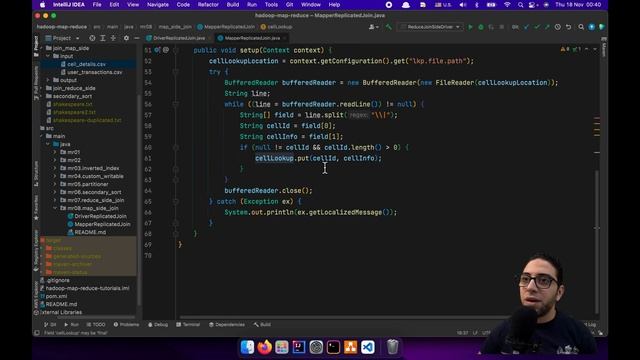Click the Select Opened File target icon

click(x=92, y=38)
